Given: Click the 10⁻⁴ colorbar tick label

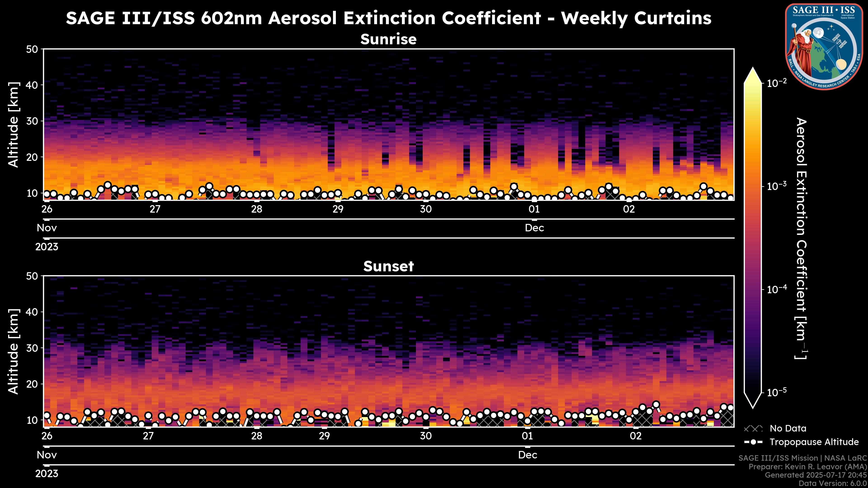Looking at the screenshot, I should [x=777, y=289].
